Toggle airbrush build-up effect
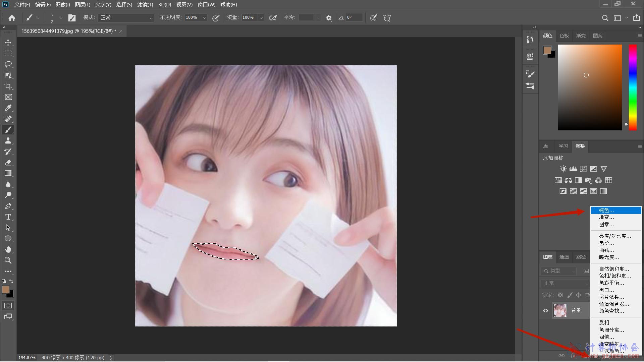The width and height of the screenshot is (644, 362). [273, 18]
